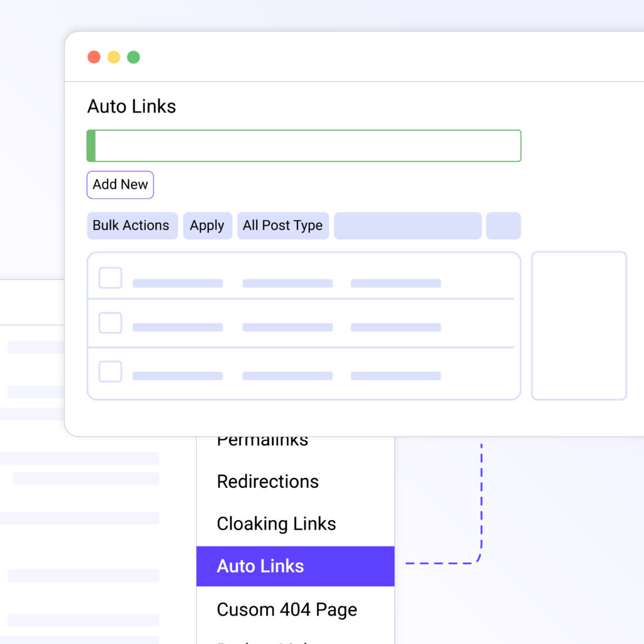Check the third table row checkbox

pyautogui.click(x=111, y=372)
